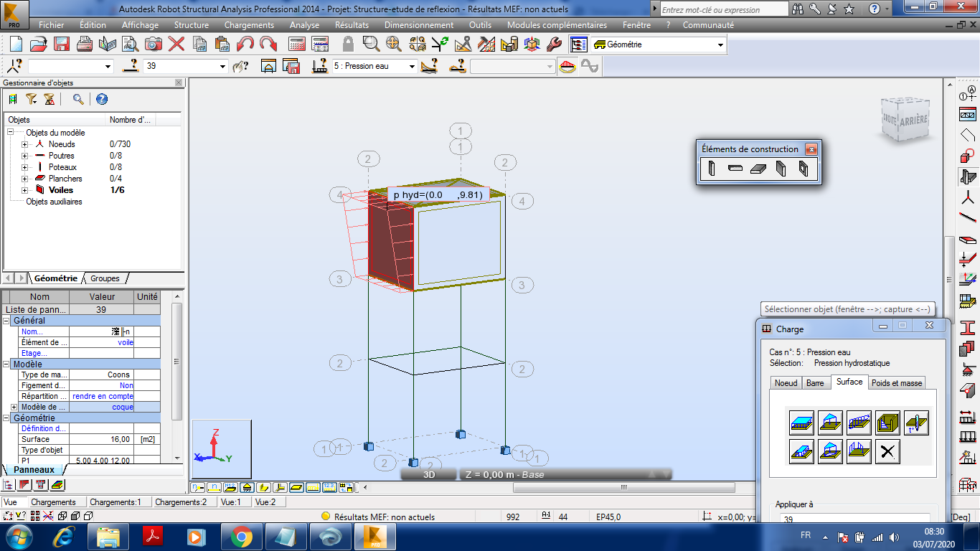Save project with the floppy disk icon

click(x=62, y=44)
